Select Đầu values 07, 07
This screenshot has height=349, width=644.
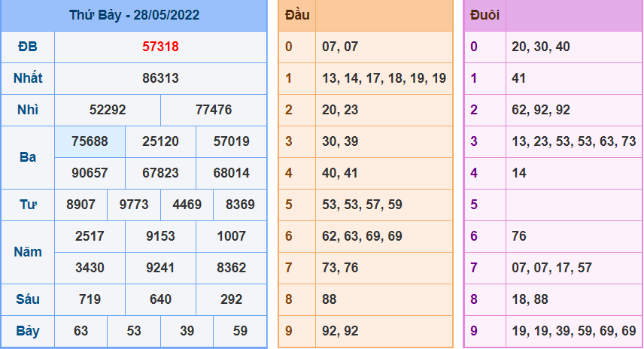click(340, 47)
